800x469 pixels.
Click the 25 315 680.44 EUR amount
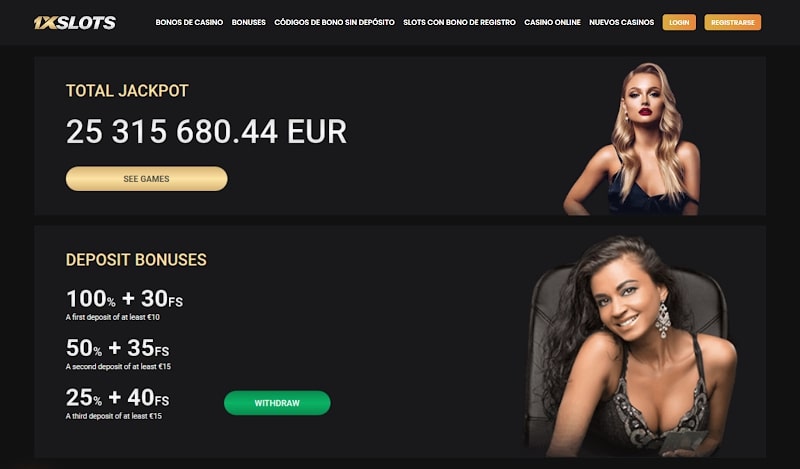coord(206,132)
